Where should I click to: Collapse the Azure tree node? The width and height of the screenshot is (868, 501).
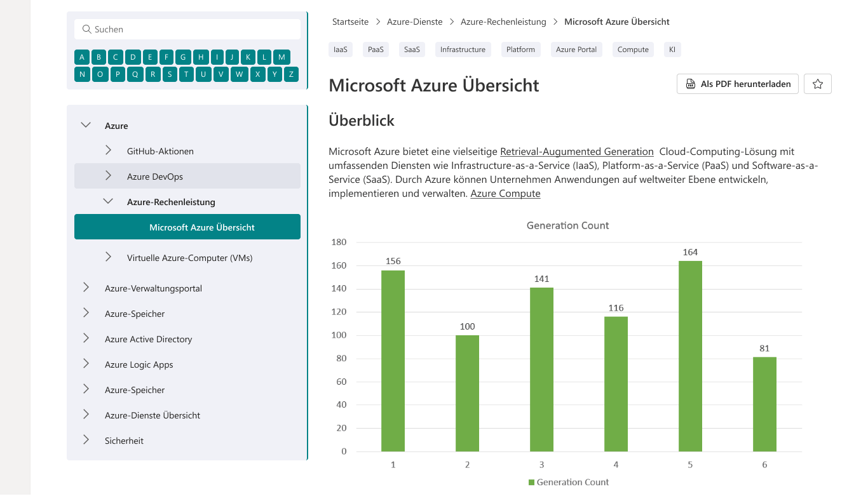click(x=86, y=125)
